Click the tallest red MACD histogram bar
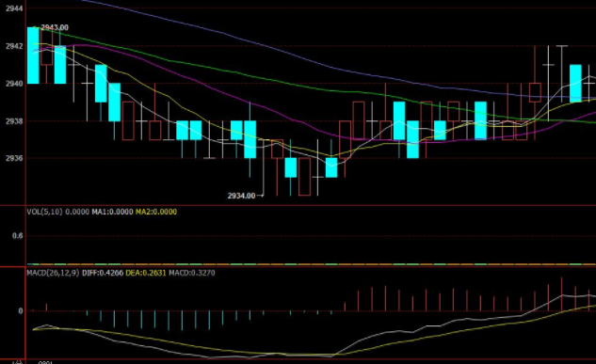This screenshot has height=364, width=596. [x=562, y=294]
